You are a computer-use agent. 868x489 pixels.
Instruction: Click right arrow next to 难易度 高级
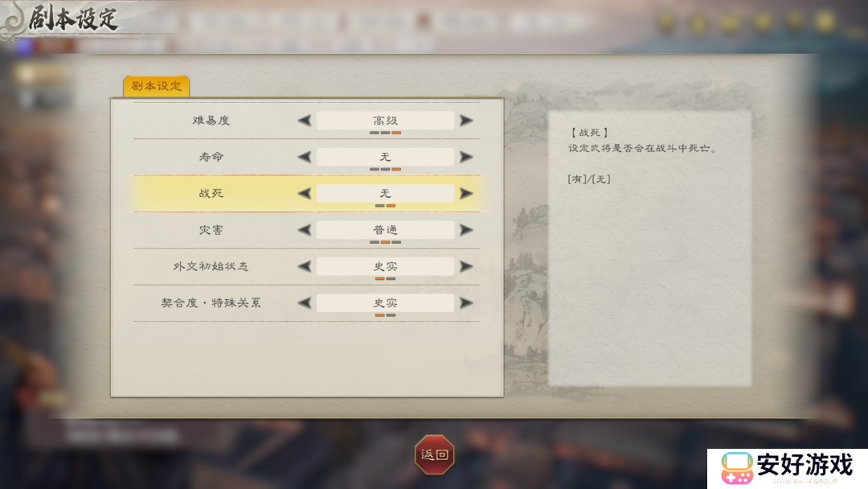coord(466,120)
